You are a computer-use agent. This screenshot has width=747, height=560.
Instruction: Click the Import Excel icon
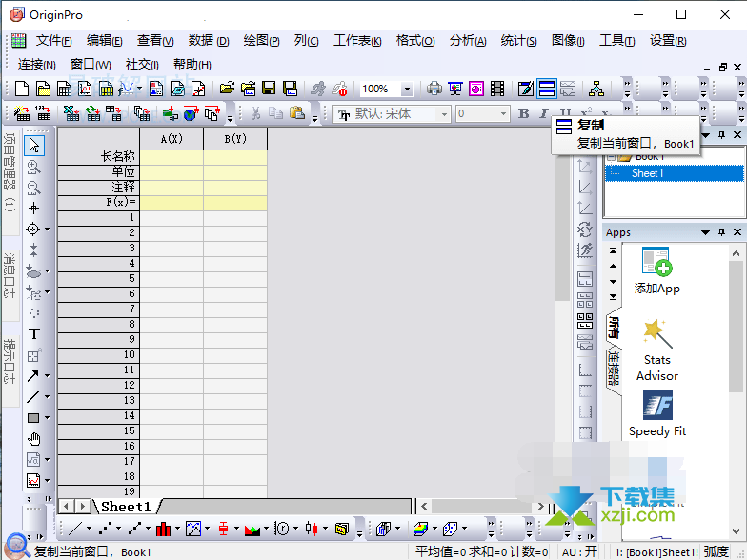pyautogui.click(x=72, y=114)
